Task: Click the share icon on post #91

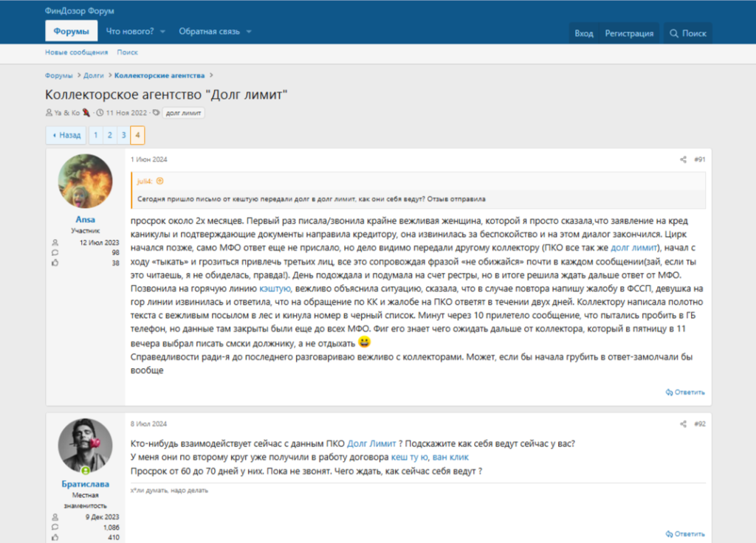Action: coord(683,159)
